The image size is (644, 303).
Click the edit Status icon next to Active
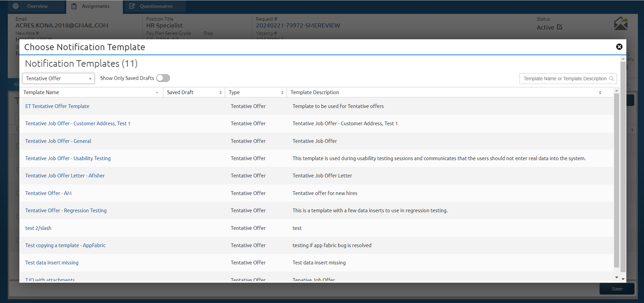[x=559, y=27]
